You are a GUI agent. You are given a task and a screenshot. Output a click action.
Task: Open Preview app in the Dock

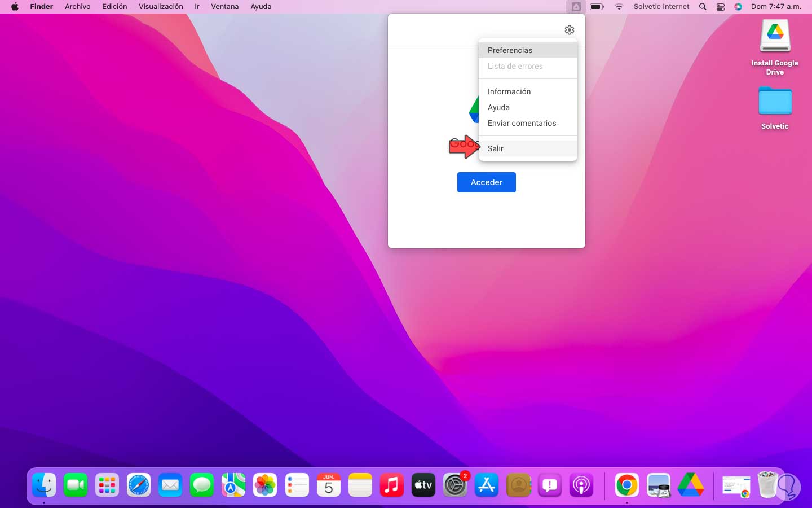tap(659, 485)
